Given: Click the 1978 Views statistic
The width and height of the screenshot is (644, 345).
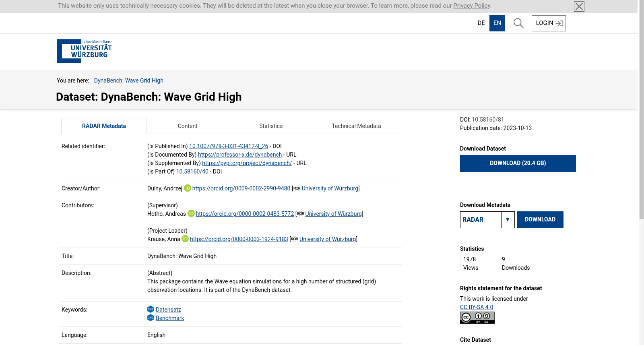Looking at the screenshot, I should coord(471,263).
